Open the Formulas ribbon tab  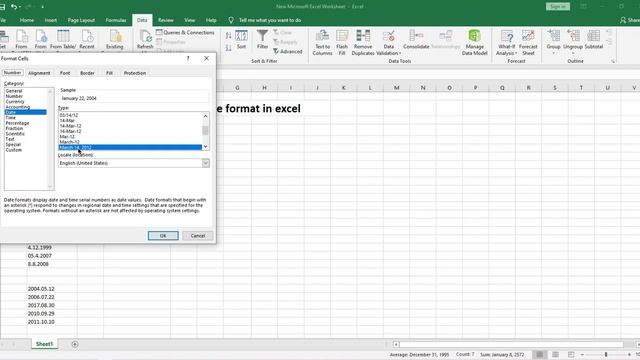click(x=116, y=20)
